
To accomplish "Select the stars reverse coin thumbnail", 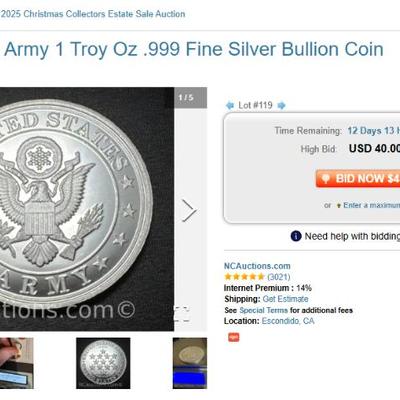I will coord(103,363).
